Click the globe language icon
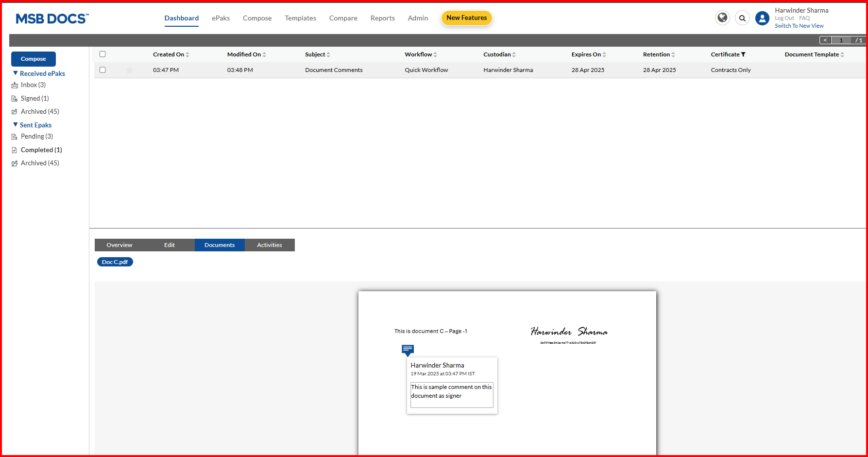 click(x=722, y=18)
